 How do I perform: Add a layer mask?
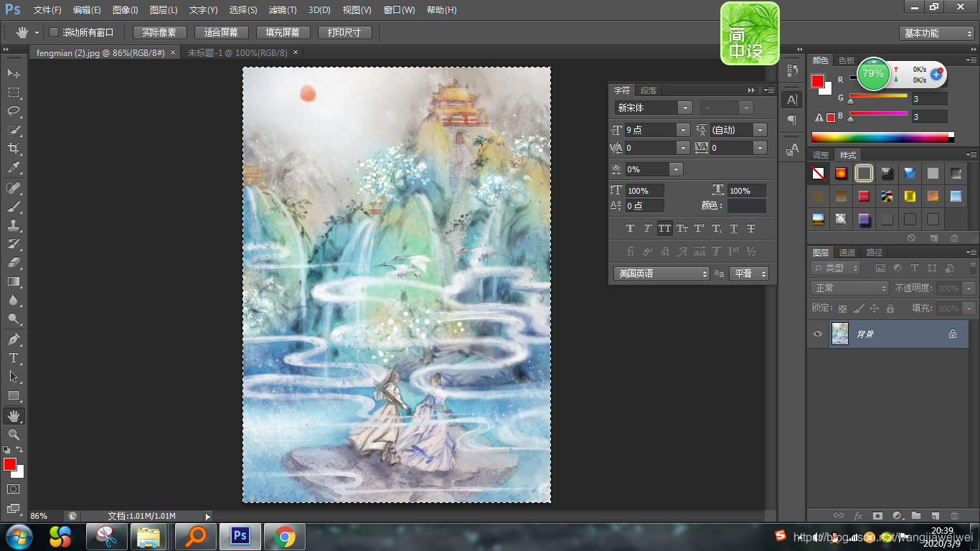(877, 515)
